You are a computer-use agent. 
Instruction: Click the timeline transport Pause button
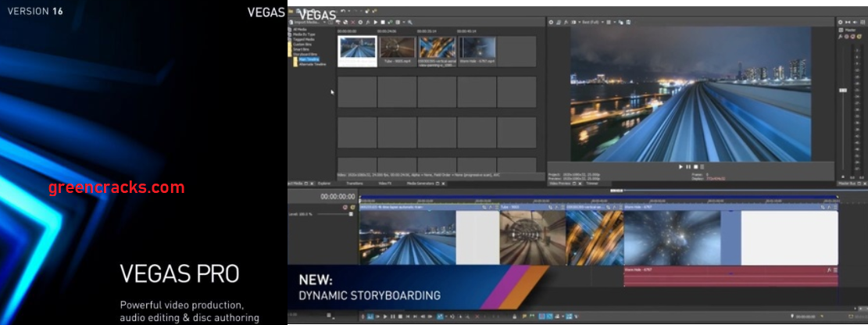(392, 316)
